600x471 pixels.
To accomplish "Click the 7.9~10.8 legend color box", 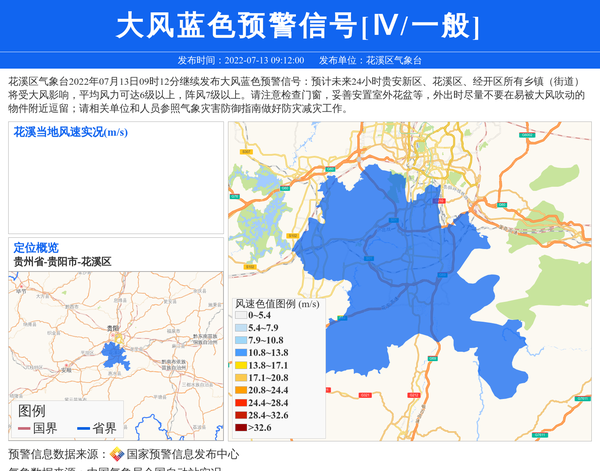I will (x=241, y=341).
